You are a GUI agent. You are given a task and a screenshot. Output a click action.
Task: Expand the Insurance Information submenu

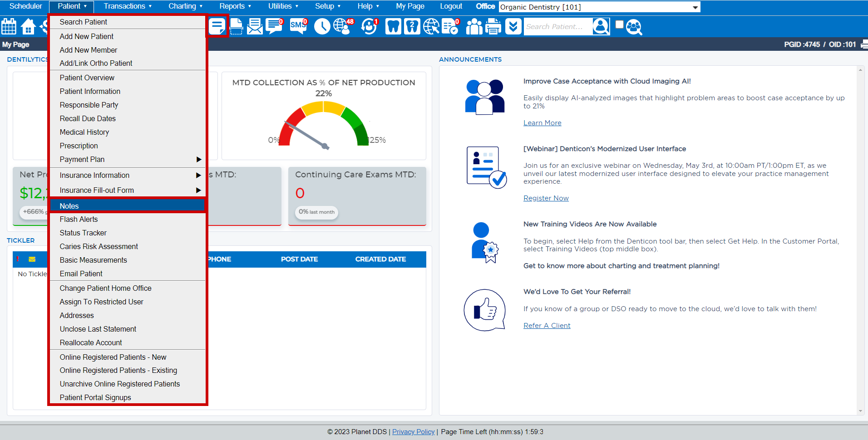(x=128, y=175)
